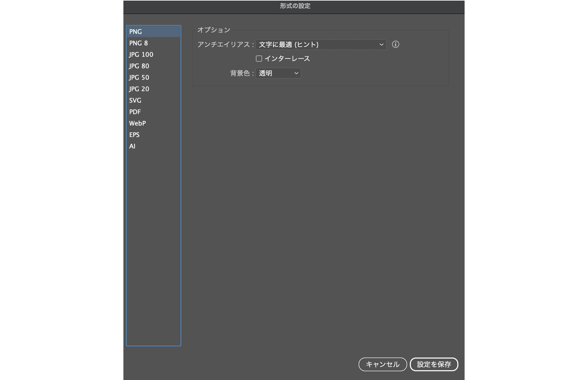Click the キャンセル button
This screenshot has height=380, width=588.
pyautogui.click(x=383, y=364)
